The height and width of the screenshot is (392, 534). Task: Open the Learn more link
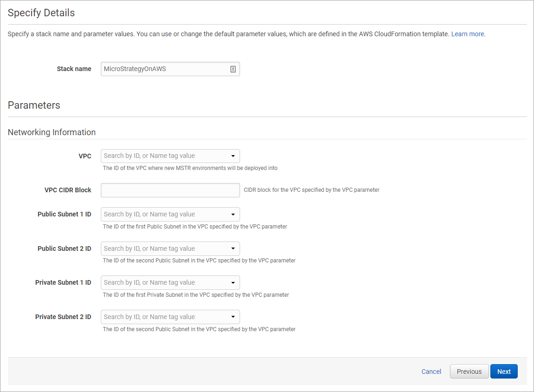coord(468,34)
